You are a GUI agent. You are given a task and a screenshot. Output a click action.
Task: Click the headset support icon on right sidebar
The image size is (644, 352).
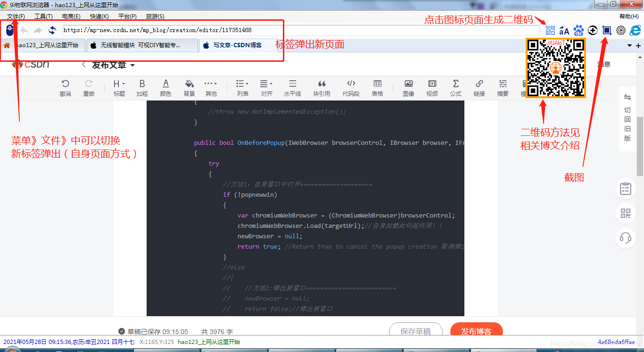pos(626,238)
